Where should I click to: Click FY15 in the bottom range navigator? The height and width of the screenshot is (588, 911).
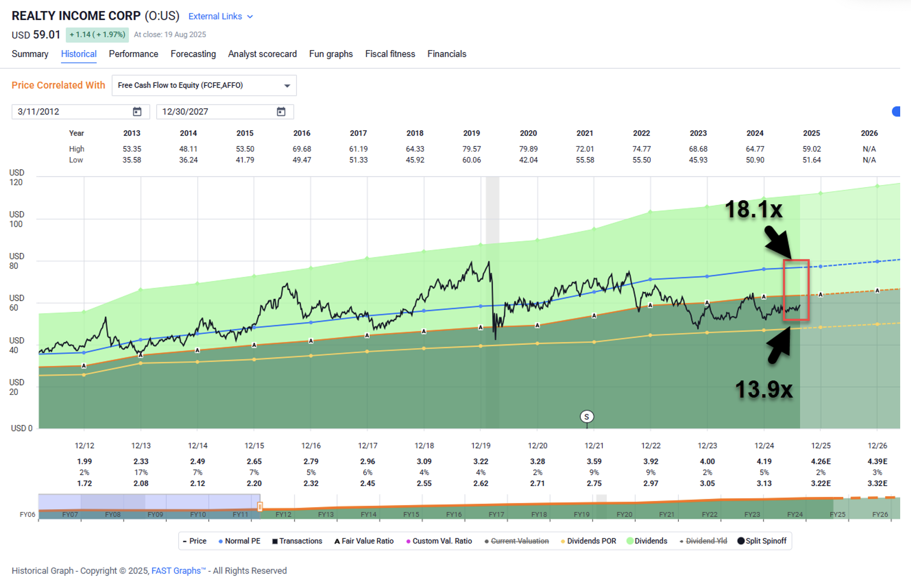tap(411, 514)
